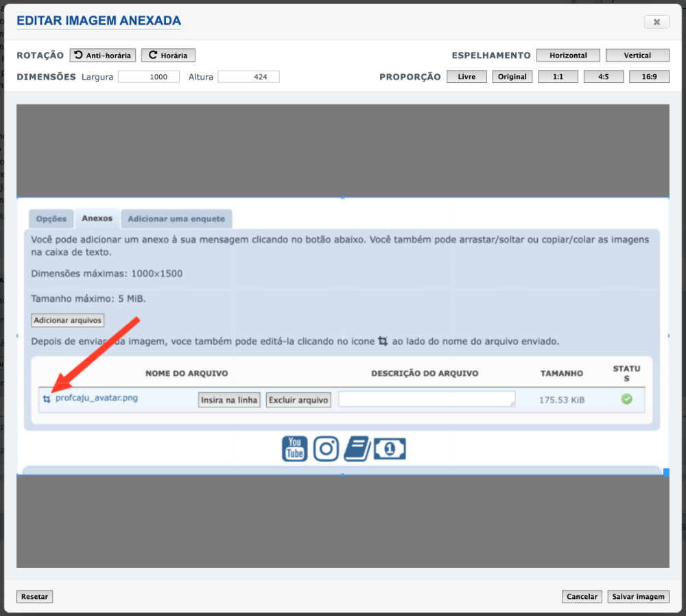686x616 pixels.
Task: Cancel editing with Cancelar button
Action: tap(582, 597)
